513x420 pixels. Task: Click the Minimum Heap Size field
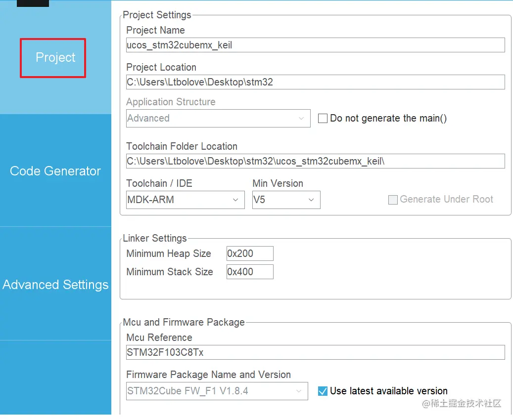pyautogui.click(x=249, y=253)
